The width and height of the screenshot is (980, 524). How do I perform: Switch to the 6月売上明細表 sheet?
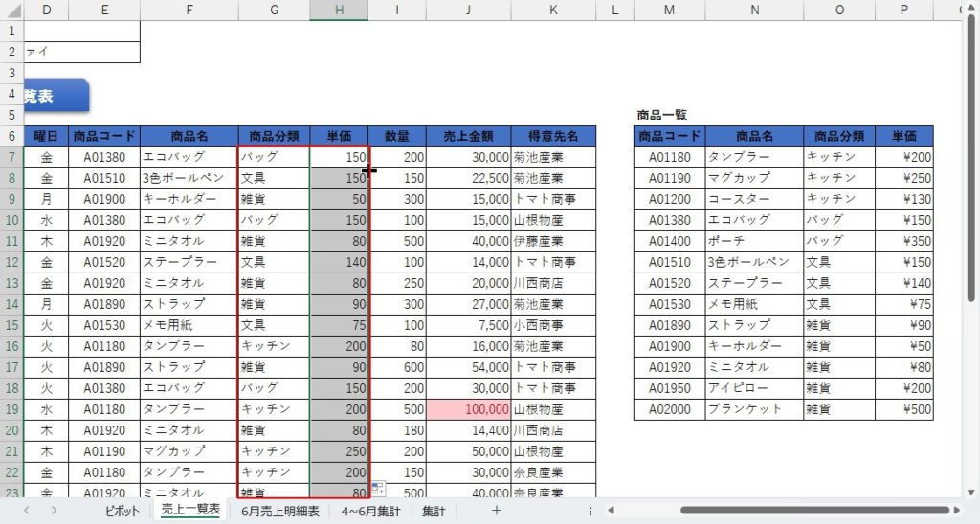click(x=280, y=511)
